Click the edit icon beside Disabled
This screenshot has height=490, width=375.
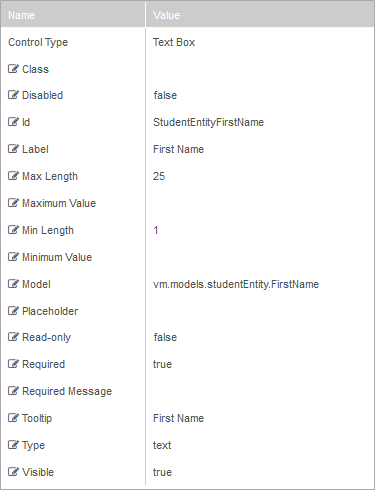click(x=13, y=95)
